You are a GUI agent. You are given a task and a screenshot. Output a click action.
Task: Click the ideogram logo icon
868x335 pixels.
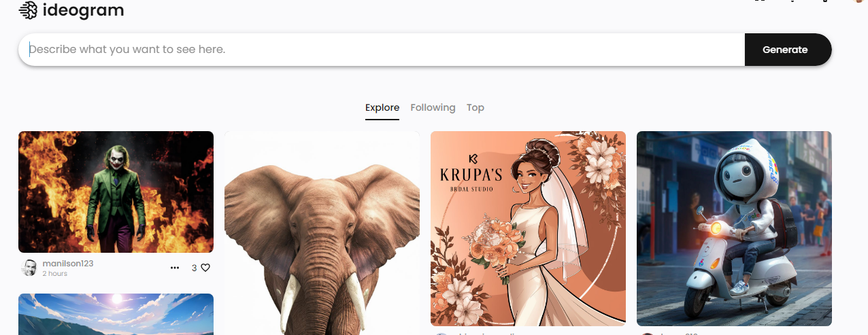(x=28, y=10)
